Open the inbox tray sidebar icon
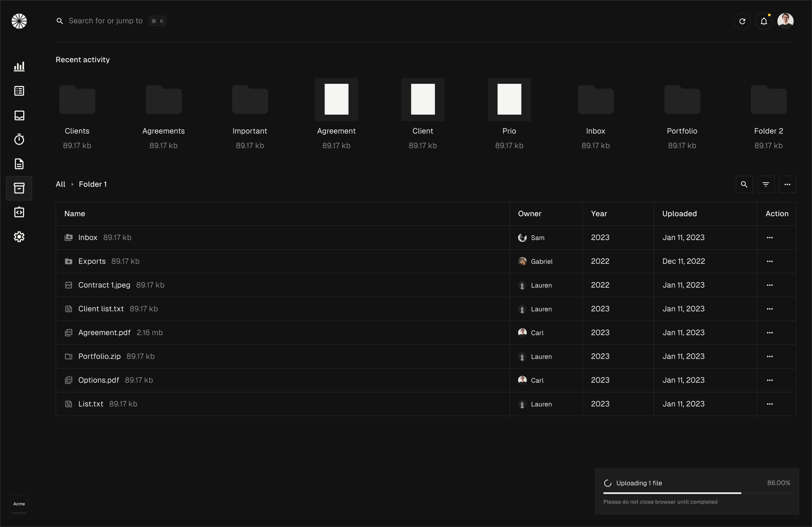812x527 pixels. [x=19, y=115]
